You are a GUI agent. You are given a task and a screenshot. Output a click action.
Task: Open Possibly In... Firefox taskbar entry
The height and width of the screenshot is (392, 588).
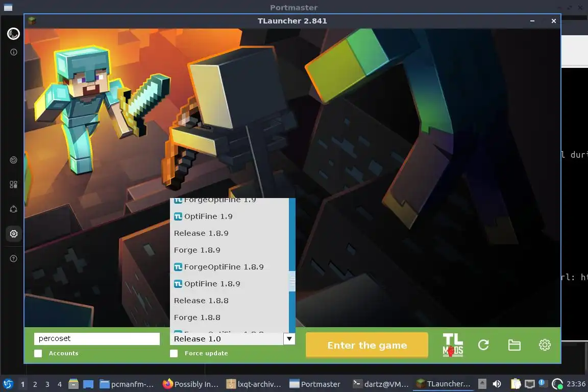point(190,384)
